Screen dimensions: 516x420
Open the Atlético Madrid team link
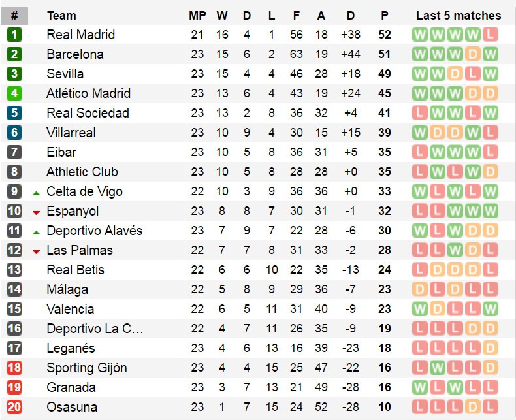coord(88,93)
